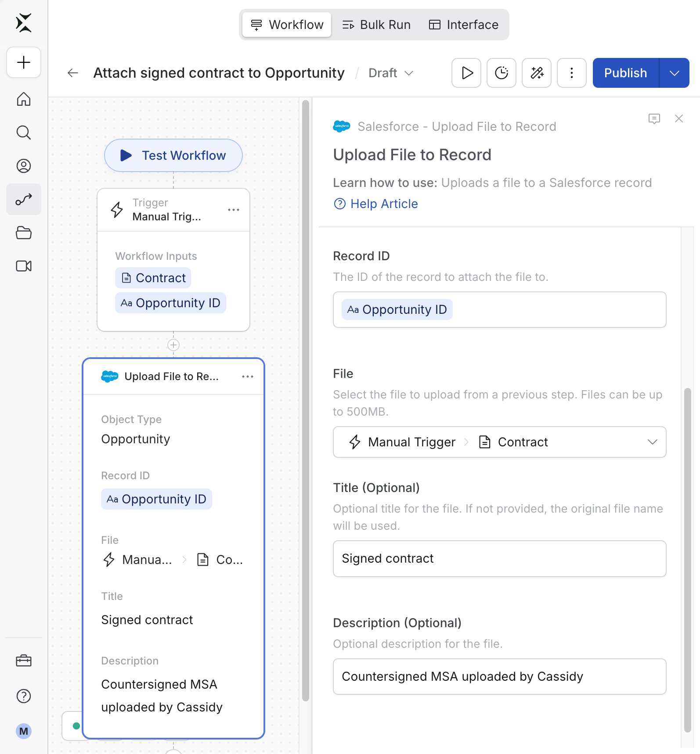Click the Test Workflow button
This screenshot has height=754, width=700.
click(x=173, y=155)
